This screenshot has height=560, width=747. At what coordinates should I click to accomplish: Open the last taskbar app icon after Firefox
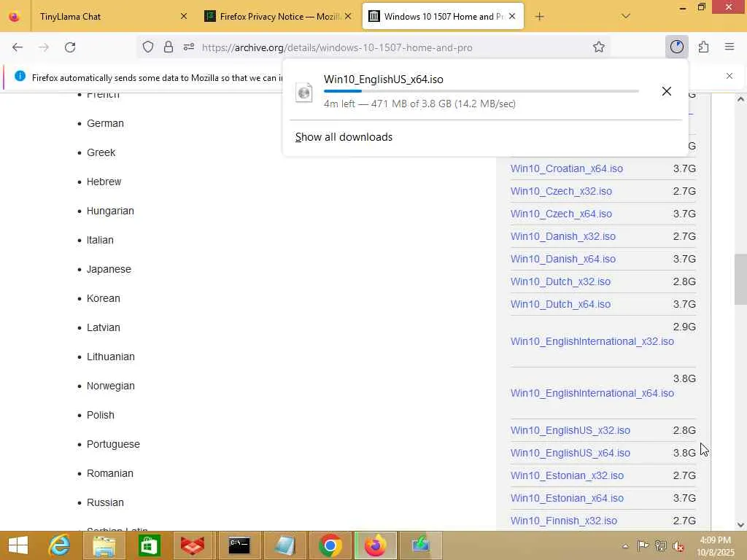click(421, 545)
